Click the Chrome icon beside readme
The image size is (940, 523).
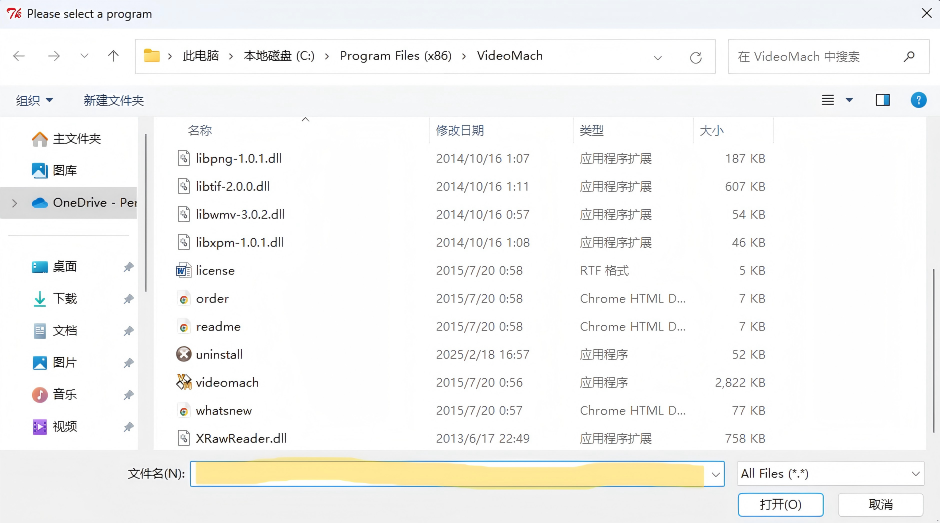pos(183,327)
